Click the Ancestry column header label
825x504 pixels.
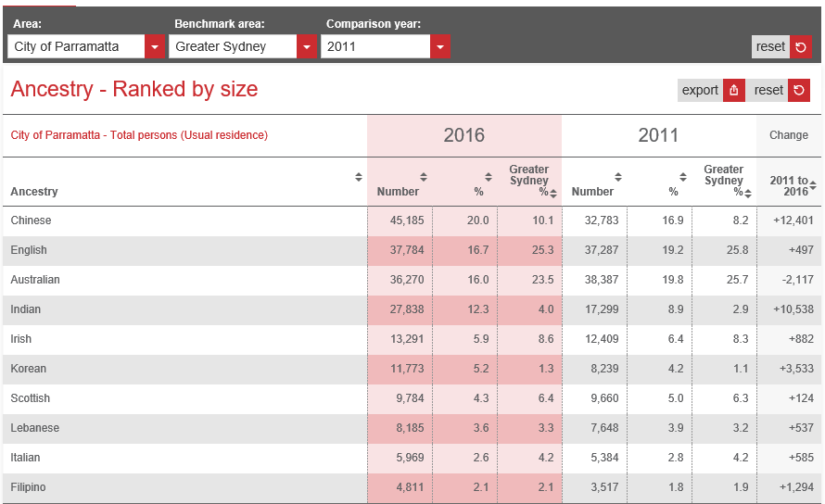coord(34,192)
